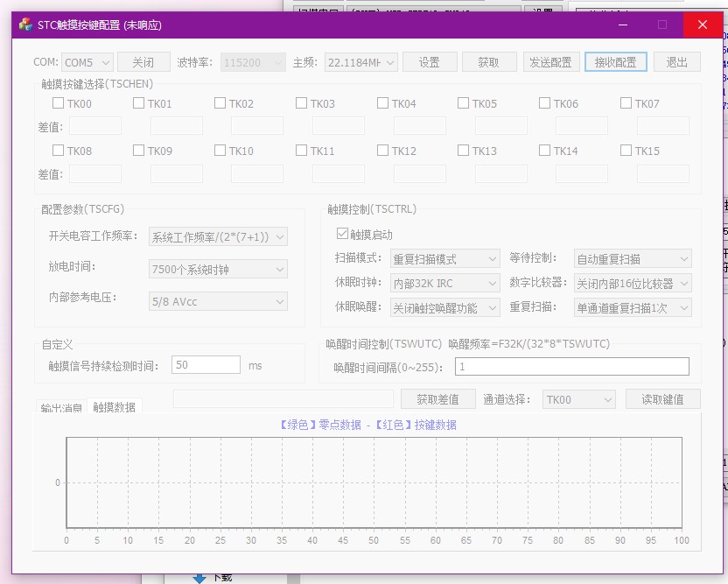Screen dimensions: 728x584
Task: Enable the TK01 touch key checkbox
Action: (x=138, y=102)
